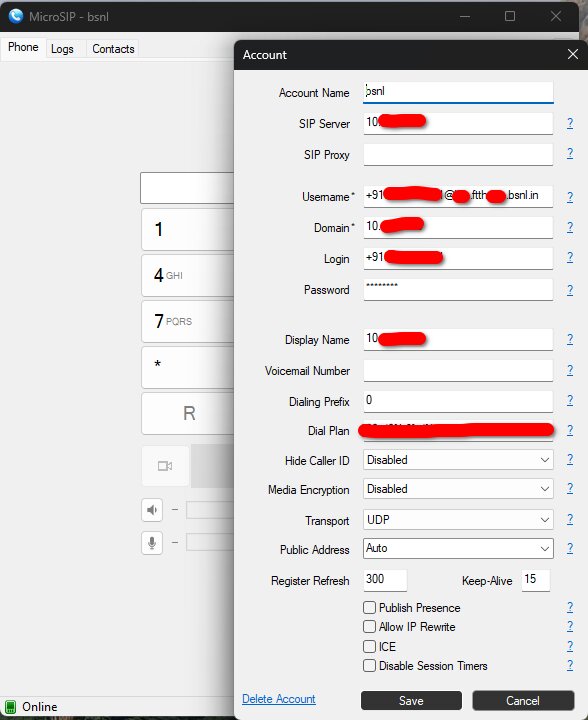
Task: Save the account settings
Action: tap(411, 701)
